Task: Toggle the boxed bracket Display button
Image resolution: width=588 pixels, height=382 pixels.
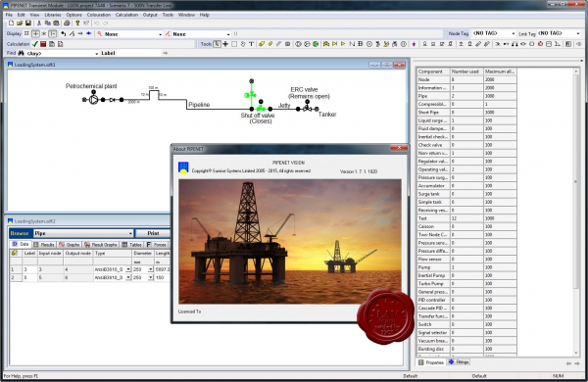Action: pyautogui.click(x=53, y=33)
